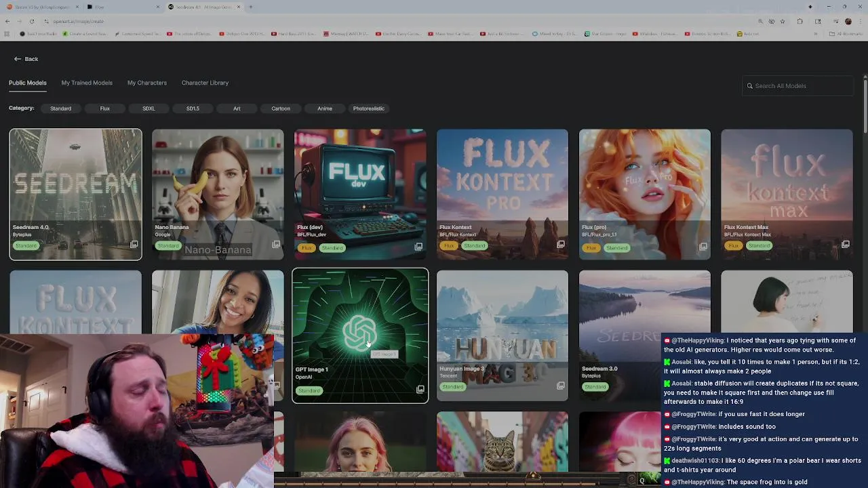Open the All Bookmarks folder
Screen dimensions: 868x488
tap(846, 33)
